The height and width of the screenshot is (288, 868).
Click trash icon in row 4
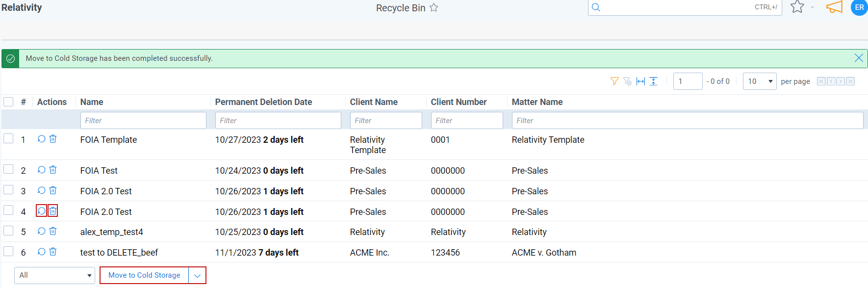(53, 211)
